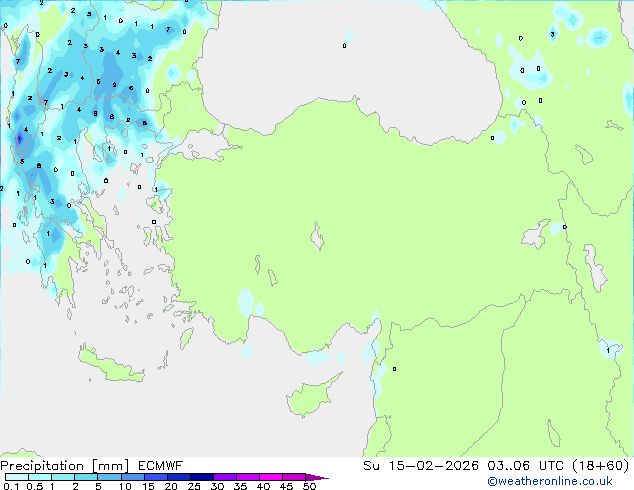Screen dimensions: 634x490
Task: Select the 25–30 mm dark blue swatch
Action: [x=202, y=477]
